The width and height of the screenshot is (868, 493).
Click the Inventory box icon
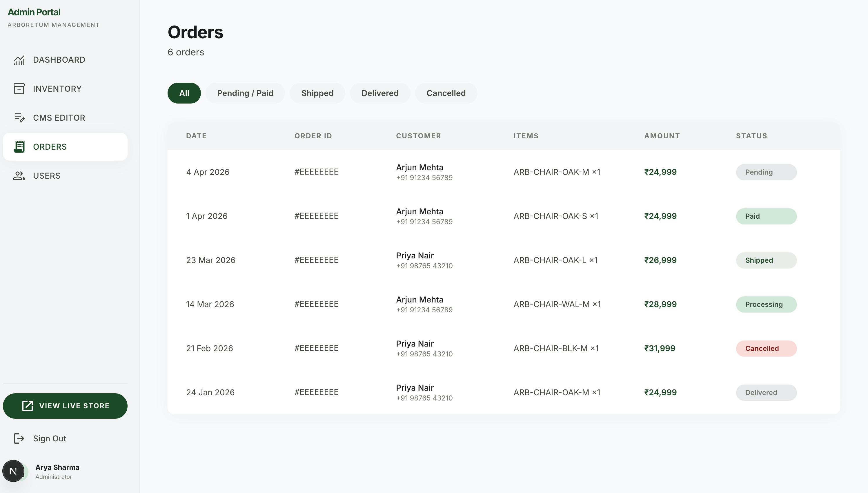point(19,89)
